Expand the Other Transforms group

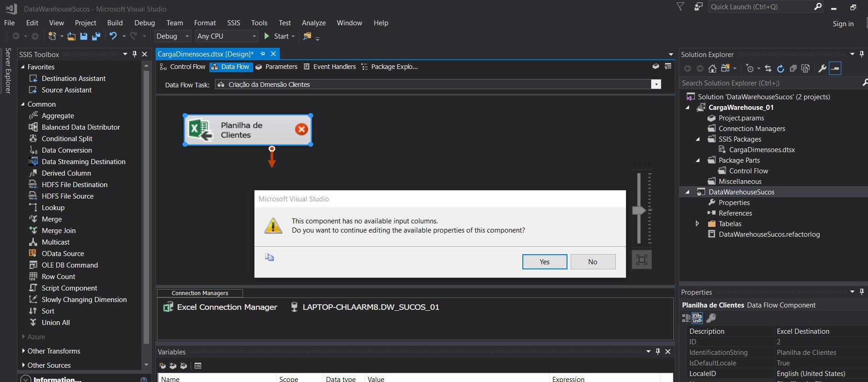click(x=23, y=351)
